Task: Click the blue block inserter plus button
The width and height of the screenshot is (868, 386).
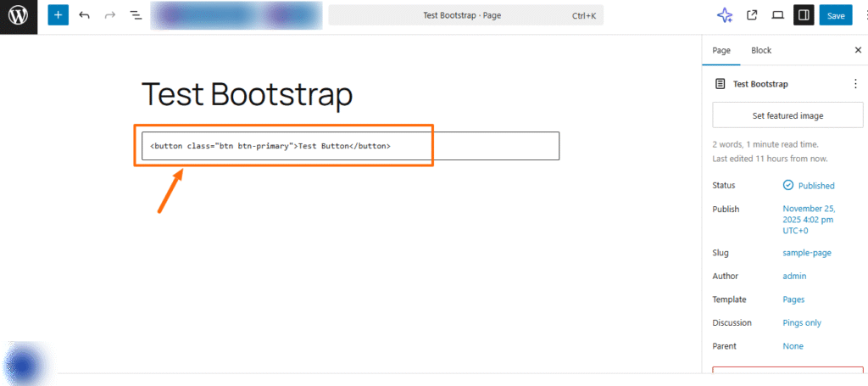Action: tap(58, 15)
